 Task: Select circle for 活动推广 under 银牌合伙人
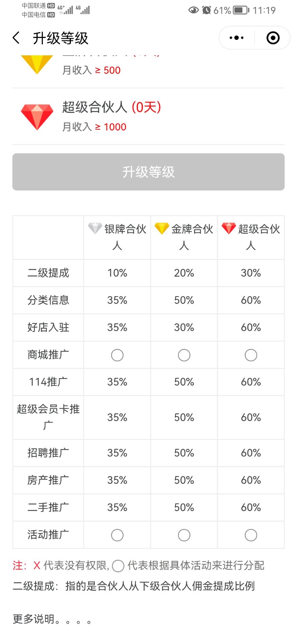[x=117, y=535]
